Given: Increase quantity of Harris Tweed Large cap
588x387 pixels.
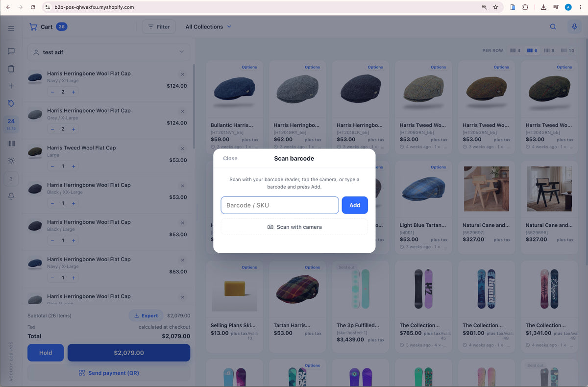Looking at the screenshot, I should point(73,167).
